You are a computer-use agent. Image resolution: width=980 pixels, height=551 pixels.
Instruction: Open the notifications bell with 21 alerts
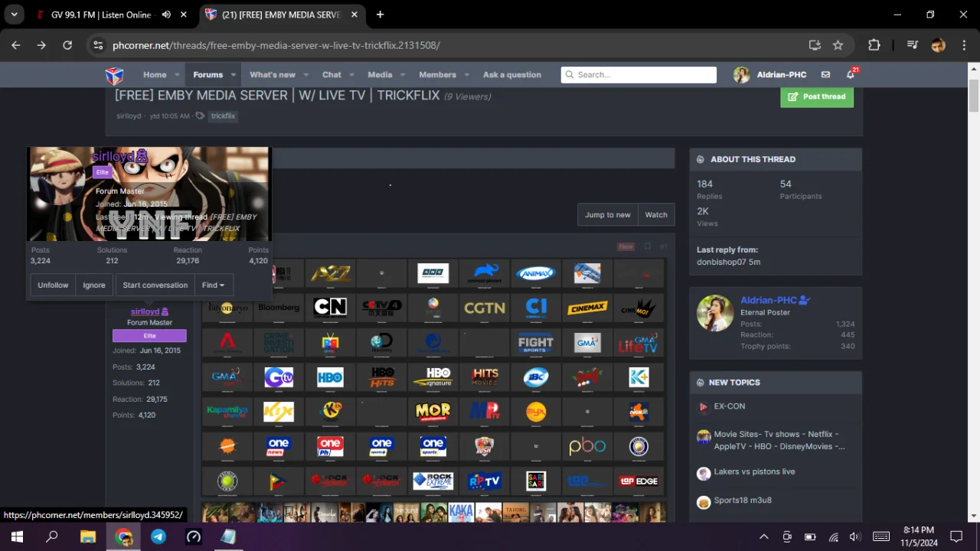851,74
